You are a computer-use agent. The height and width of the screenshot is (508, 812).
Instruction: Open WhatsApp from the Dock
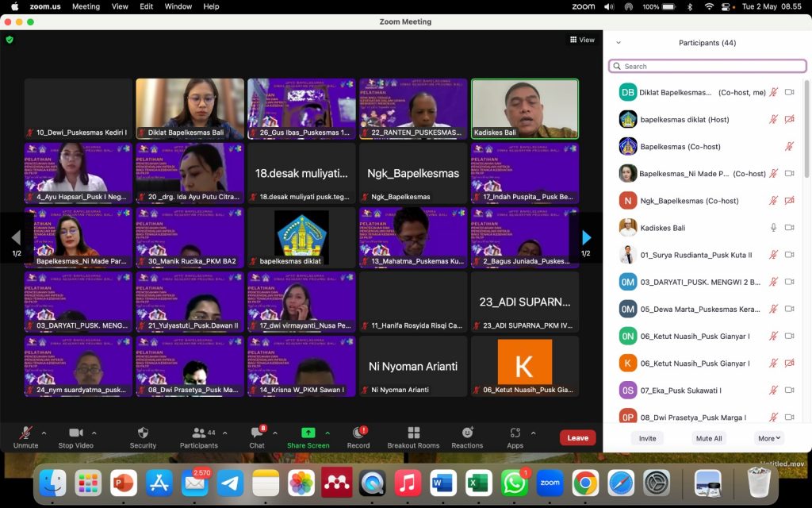coord(514,483)
